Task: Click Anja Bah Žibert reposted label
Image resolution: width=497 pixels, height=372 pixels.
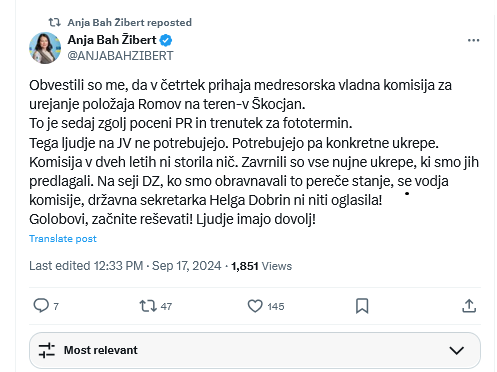Action: [130, 22]
